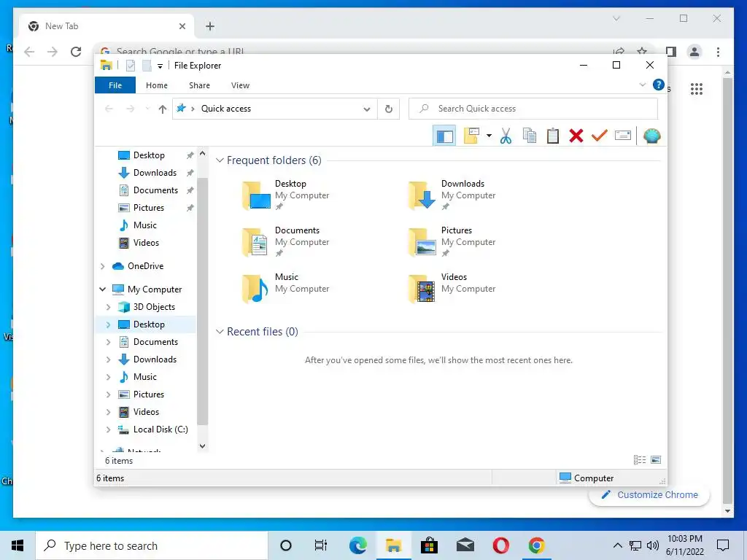Open the Recent locations dropdown arrow

(x=147, y=109)
